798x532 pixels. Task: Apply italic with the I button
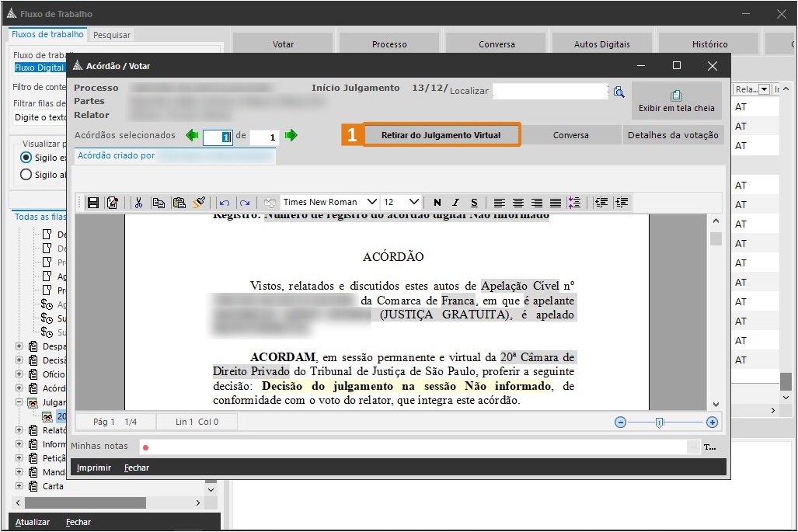click(455, 203)
